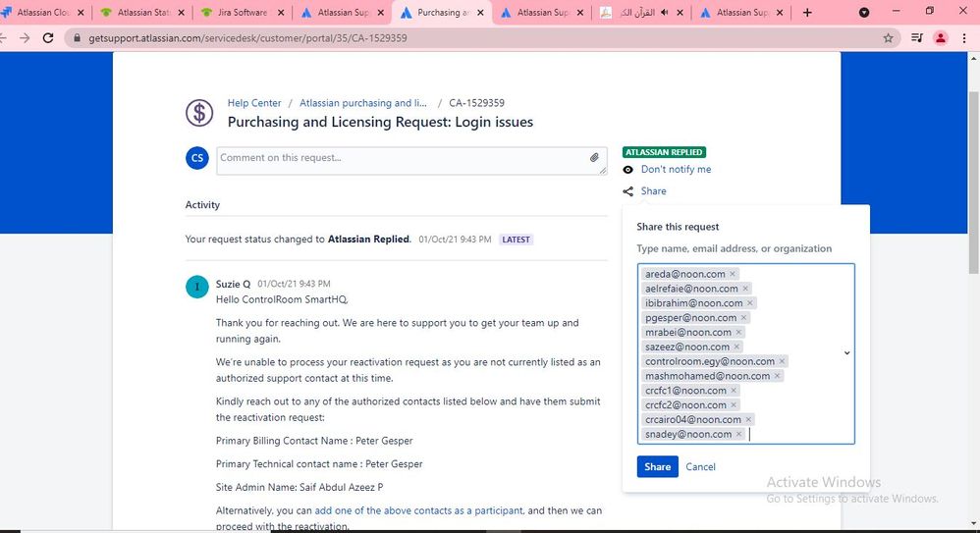Mute the audio-playing Quran tab
This screenshot has width=980, height=533.
[665, 13]
